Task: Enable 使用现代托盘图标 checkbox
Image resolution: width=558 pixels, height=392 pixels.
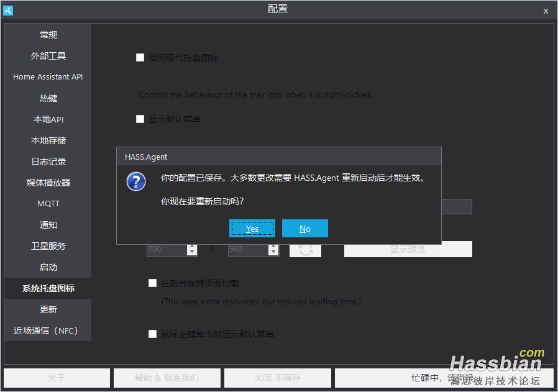Action: [x=140, y=58]
